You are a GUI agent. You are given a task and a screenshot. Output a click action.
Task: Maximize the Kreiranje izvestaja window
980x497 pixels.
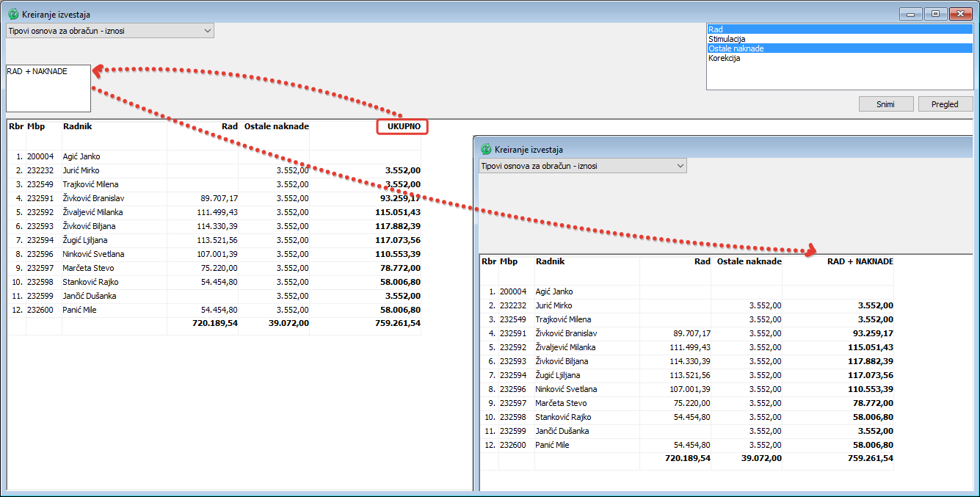[935, 14]
